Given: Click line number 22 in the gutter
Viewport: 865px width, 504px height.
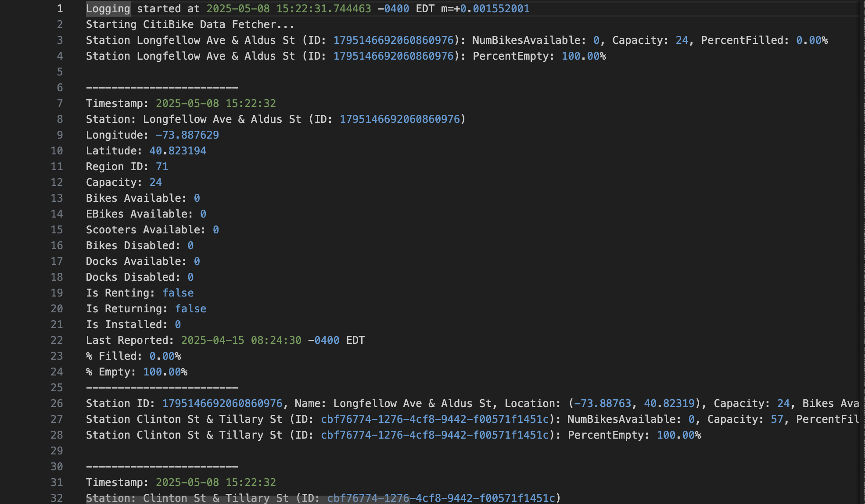Looking at the screenshot, I should (x=57, y=340).
